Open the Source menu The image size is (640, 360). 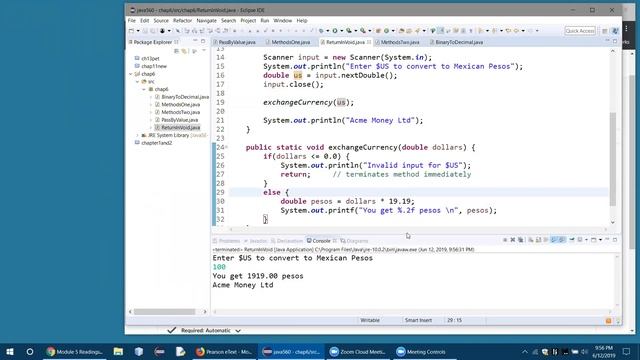pyautogui.click(x=161, y=20)
